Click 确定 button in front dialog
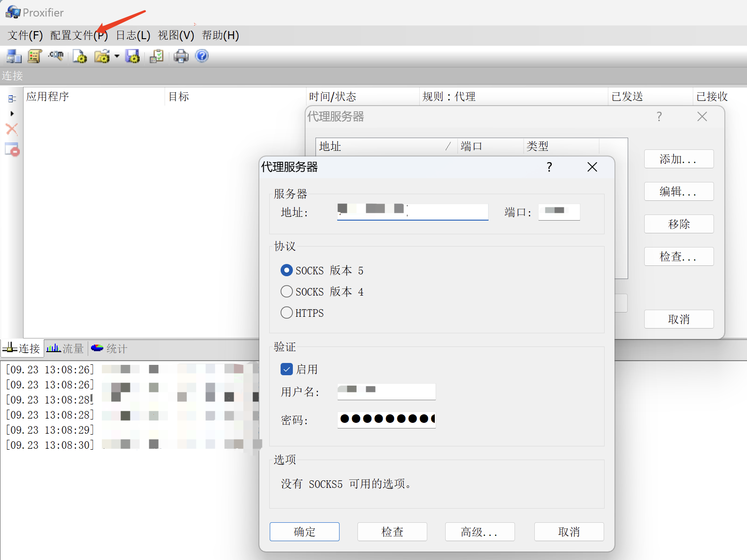Viewport: 747px width, 560px height. point(305,532)
